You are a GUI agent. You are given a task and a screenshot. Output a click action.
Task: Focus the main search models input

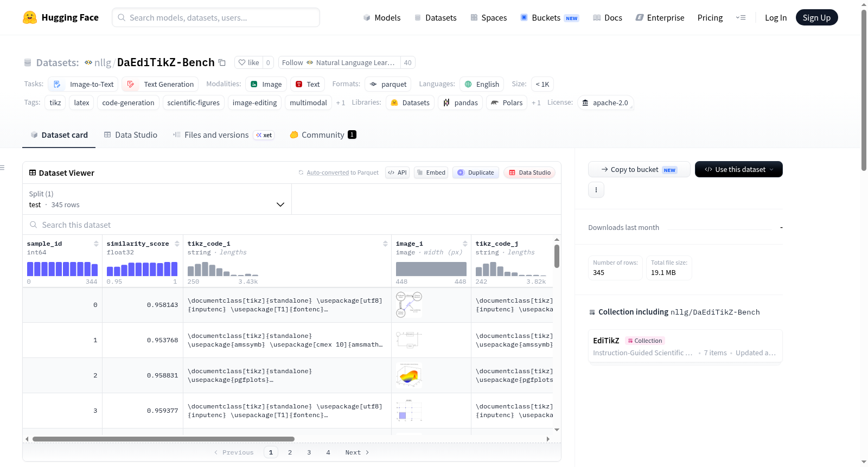(x=216, y=17)
